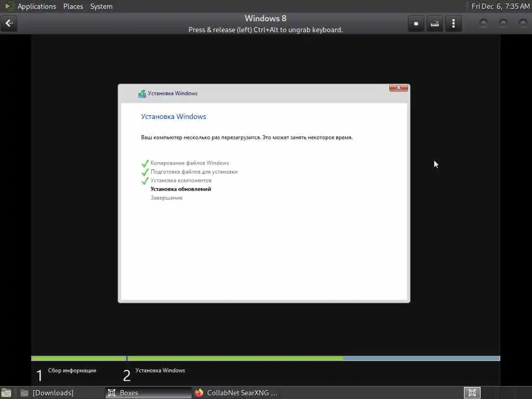Screen dimensions: 532x399
Task: Go back using the Boxes back arrow
Action: (x=9, y=23)
